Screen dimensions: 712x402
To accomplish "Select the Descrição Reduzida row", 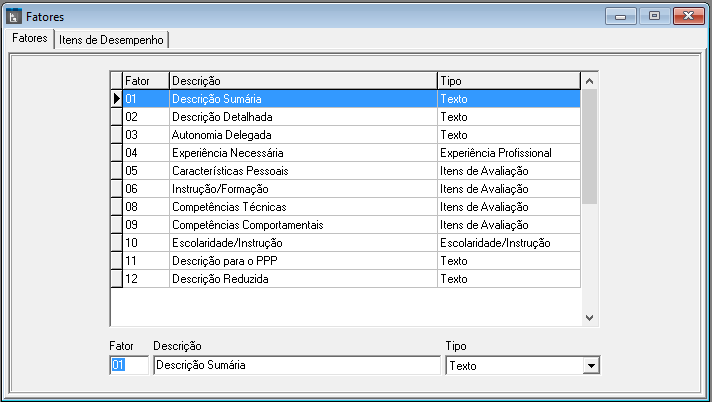I will pos(346,279).
